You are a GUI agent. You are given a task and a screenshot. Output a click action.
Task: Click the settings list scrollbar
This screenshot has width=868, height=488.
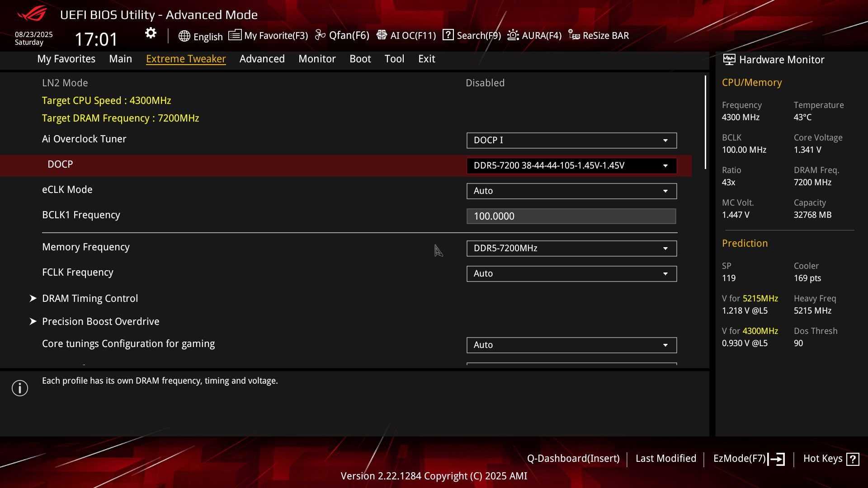[705, 122]
